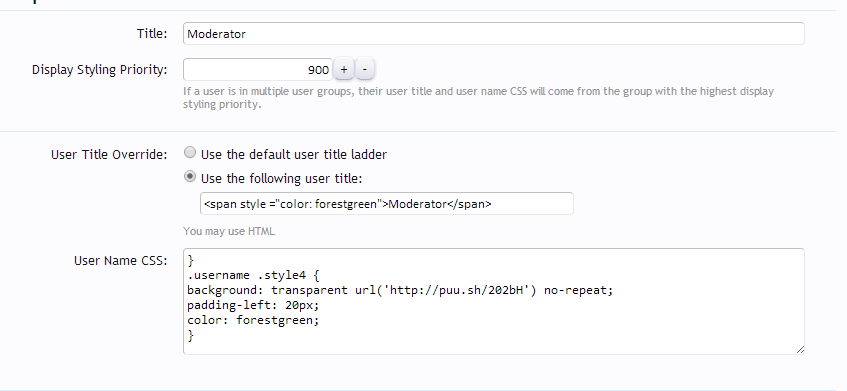Decrease display styling priority with minus button

tap(365, 70)
